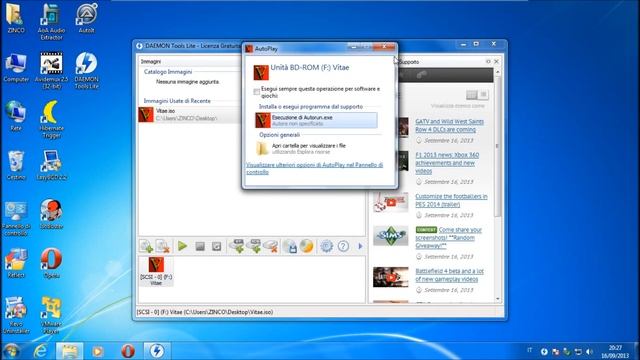
Task: Add a DT virtual drive icon
Action: point(237,246)
